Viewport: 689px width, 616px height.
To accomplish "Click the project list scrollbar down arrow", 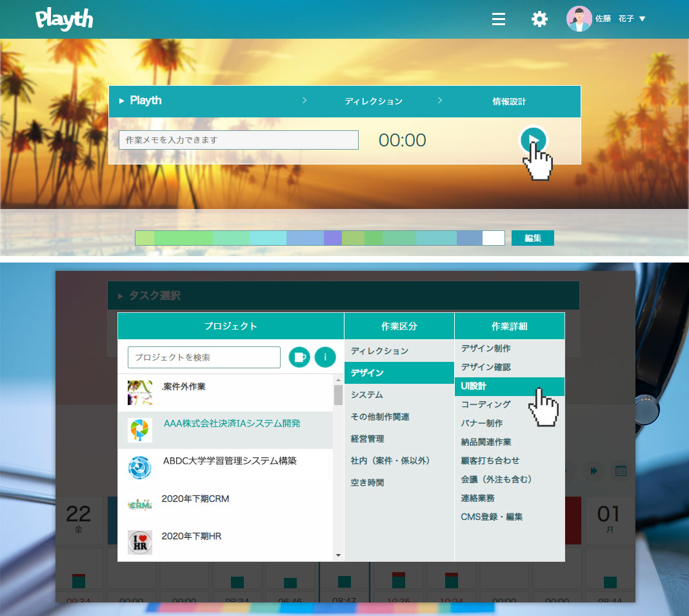I will [338, 555].
